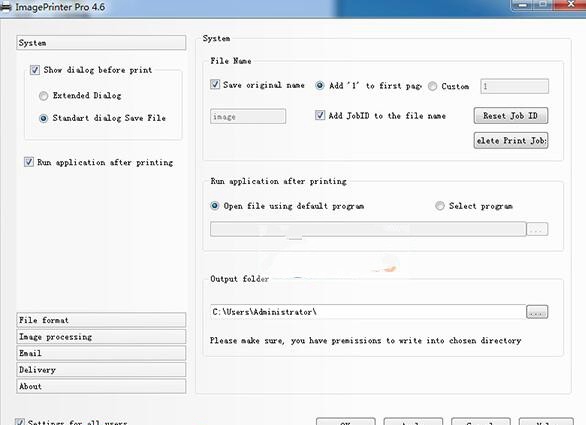Click the permissions notice text about chosen directory

point(365,341)
